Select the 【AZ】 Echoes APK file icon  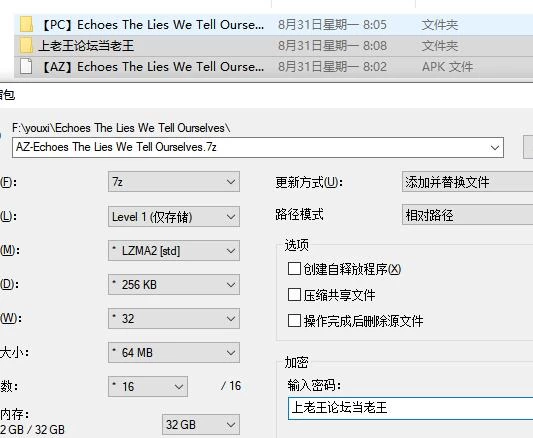[26, 66]
